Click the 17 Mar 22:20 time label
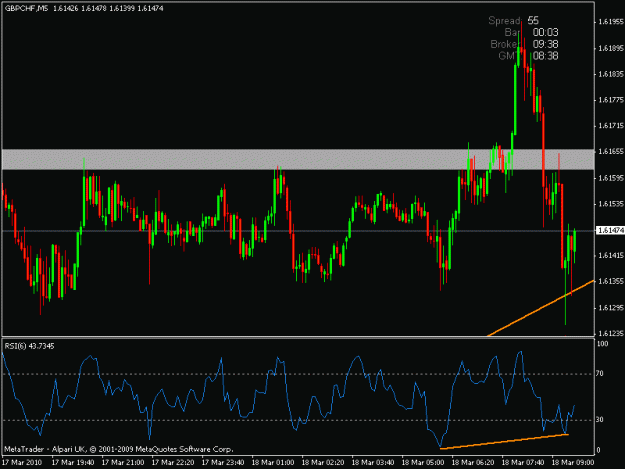Image resolution: width=625 pixels, height=469 pixels. pyautogui.click(x=173, y=463)
